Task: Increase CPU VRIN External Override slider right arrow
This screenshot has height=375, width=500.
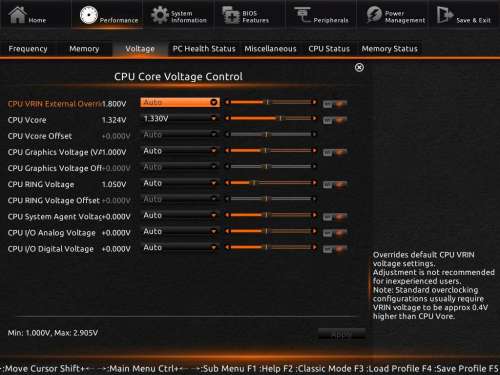Action: pyautogui.click(x=314, y=102)
